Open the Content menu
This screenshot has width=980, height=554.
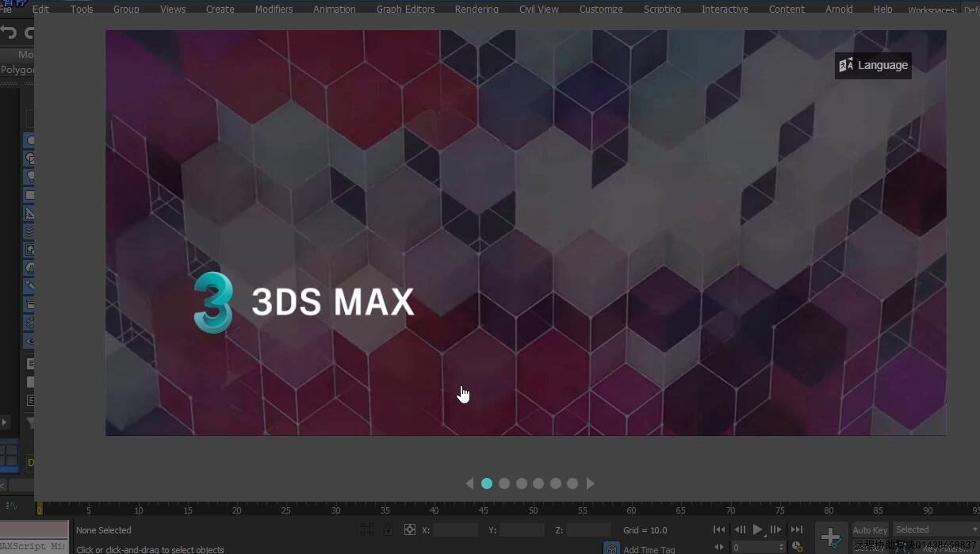click(787, 9)
